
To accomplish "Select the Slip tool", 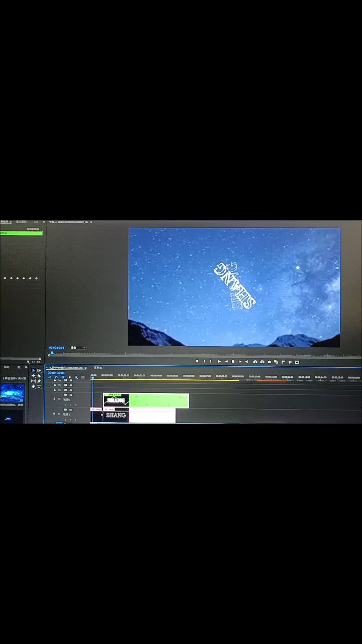I will click(33, 381).
